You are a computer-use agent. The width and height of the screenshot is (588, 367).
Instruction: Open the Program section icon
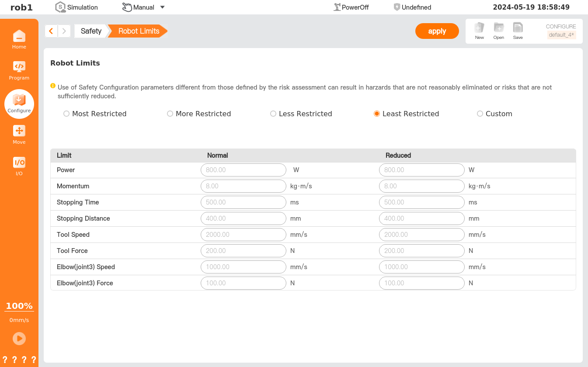click(19, 67)
